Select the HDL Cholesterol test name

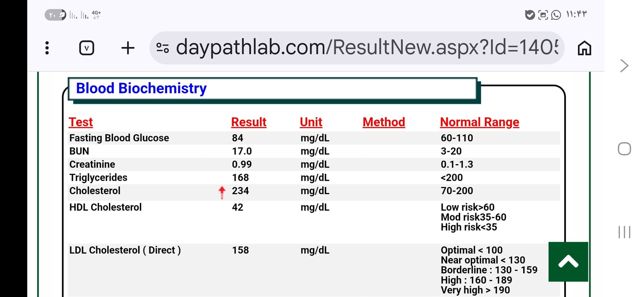pyautogui.click(x=105, y=207)
